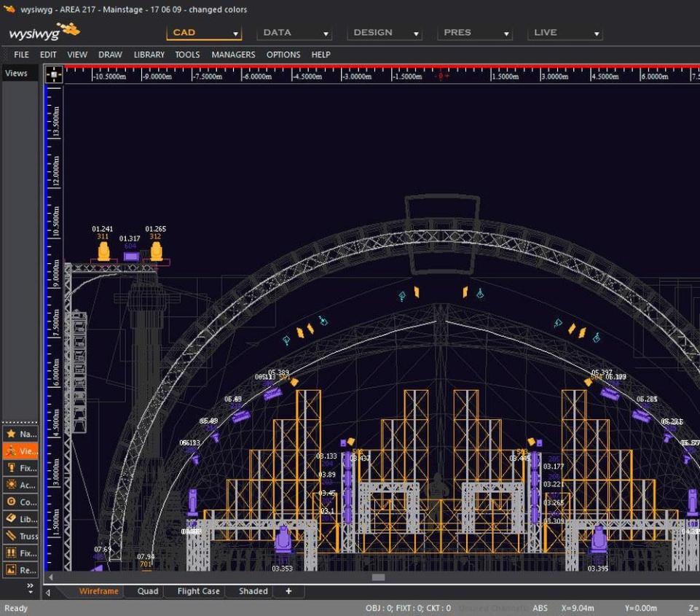The width and height of the screenshot is (700, 616).
Task: Open the MANAGERS menu
Action: coord(233,55)
